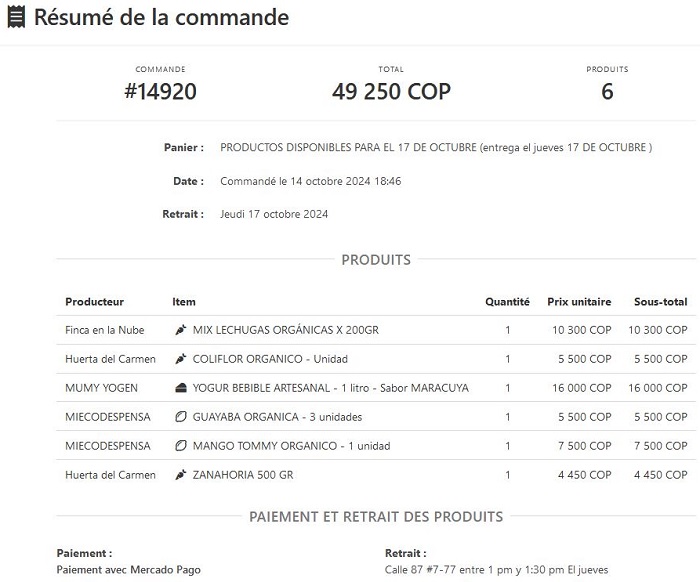
Task: Click the Sous-total column header
Action: pos(660,302)
